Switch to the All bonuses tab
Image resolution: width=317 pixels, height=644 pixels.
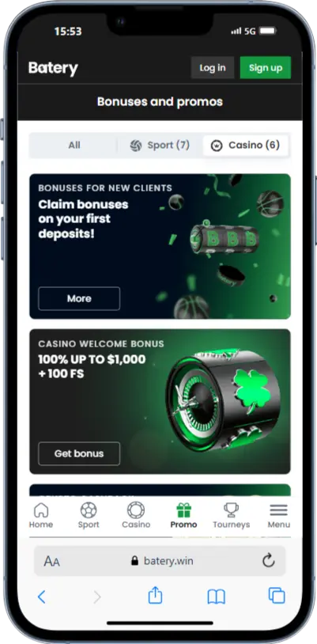[x=74, y=146]
